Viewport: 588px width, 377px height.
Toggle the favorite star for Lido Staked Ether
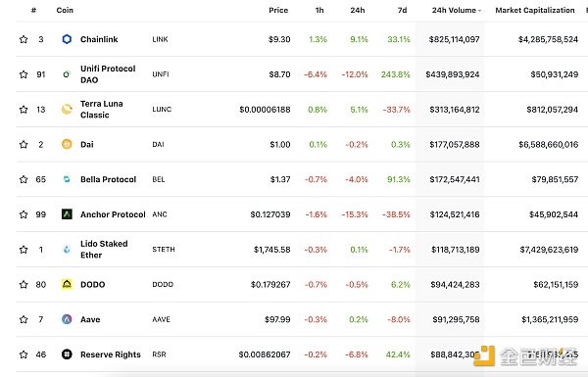pos(24,249)
